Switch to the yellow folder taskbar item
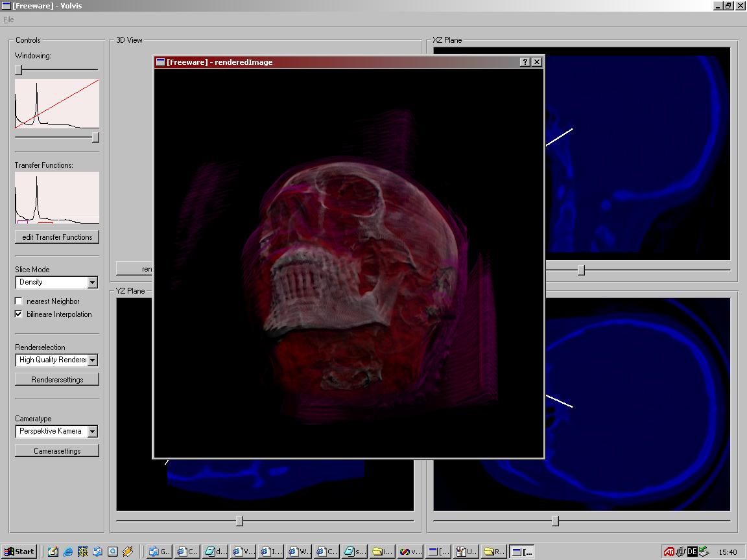This screenshot has width=747, height=560. point(382,552)
